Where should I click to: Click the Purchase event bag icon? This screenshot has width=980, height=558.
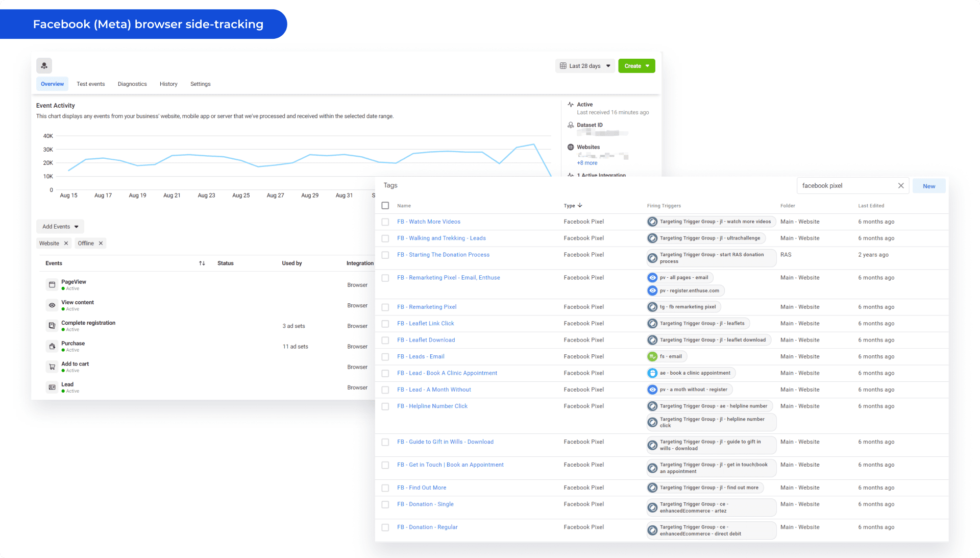(x=52, y=346)
